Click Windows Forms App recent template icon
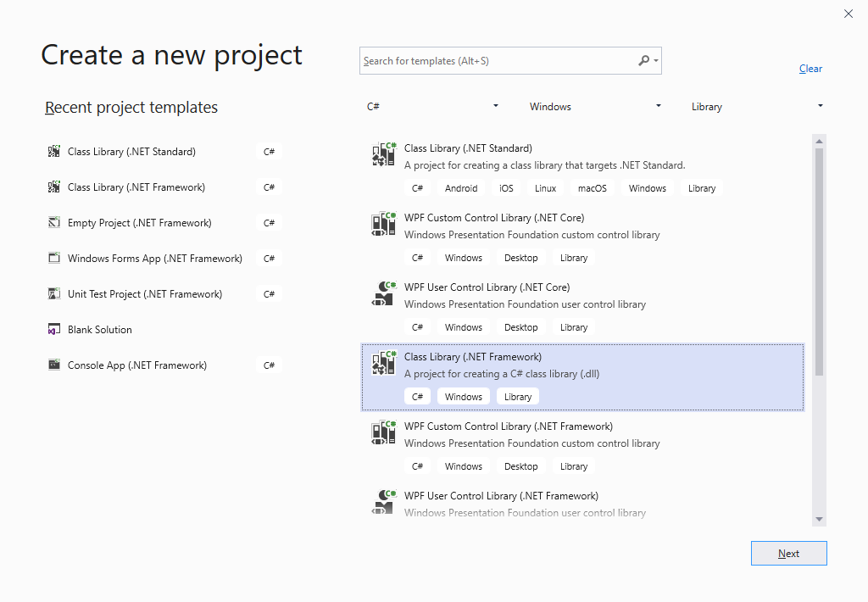This screenshot has height=602, width=868. click(x=54, y=259)
